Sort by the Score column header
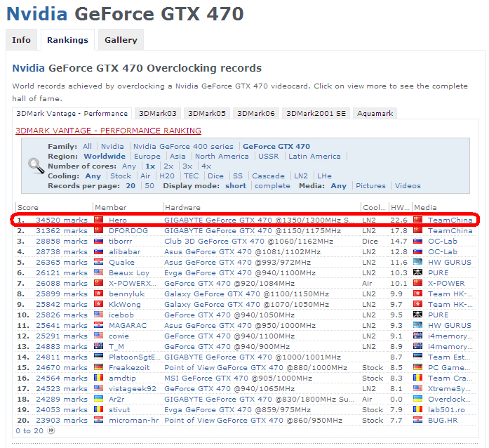Screen dimensions: 489x448 coord(28,207)
